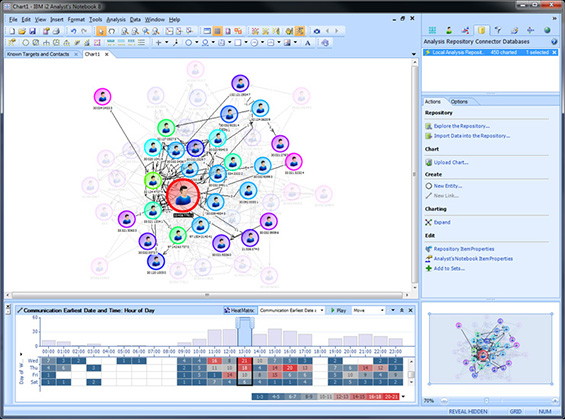Click the Open folder toolbar icon
Image resolution: width=565 pixels, height=420 pixels.
coord(22,31)
